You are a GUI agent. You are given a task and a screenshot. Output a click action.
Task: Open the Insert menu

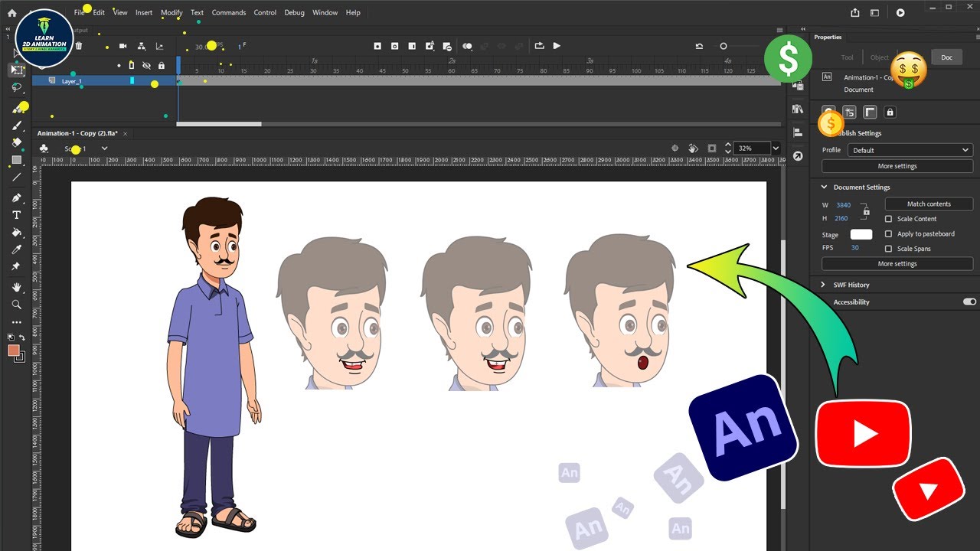[144, 13]
